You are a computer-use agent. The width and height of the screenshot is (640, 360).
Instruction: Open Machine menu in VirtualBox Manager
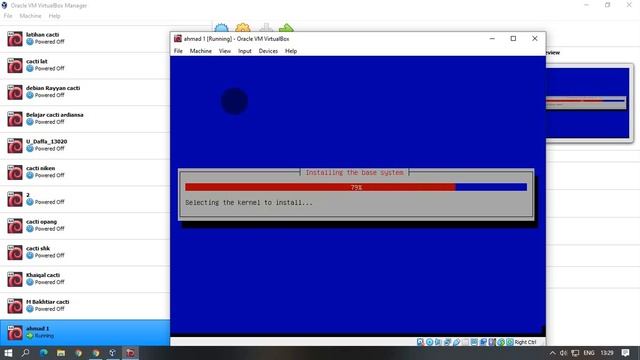click(30, 16)
